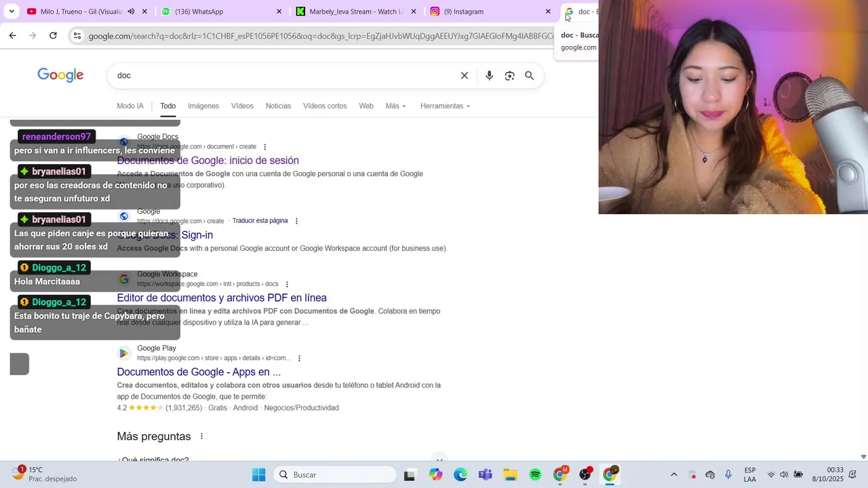Select the Vídeos results tab

[x=242, y=106]
